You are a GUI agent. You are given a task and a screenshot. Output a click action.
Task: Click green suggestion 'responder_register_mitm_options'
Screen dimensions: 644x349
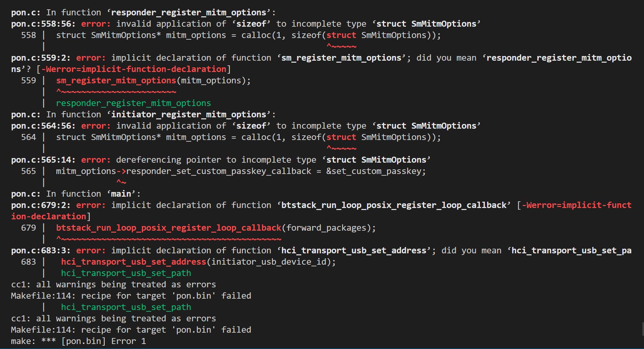pyautogui.click(x=133, y=103)
